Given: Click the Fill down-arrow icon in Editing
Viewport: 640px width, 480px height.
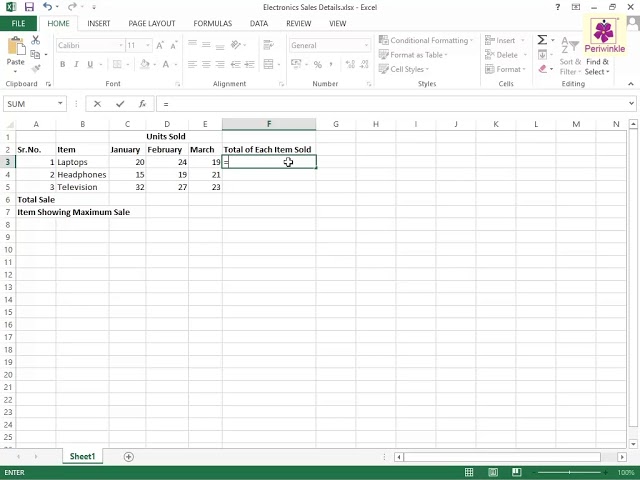Looking at the screenshot, I should point(542,54).
